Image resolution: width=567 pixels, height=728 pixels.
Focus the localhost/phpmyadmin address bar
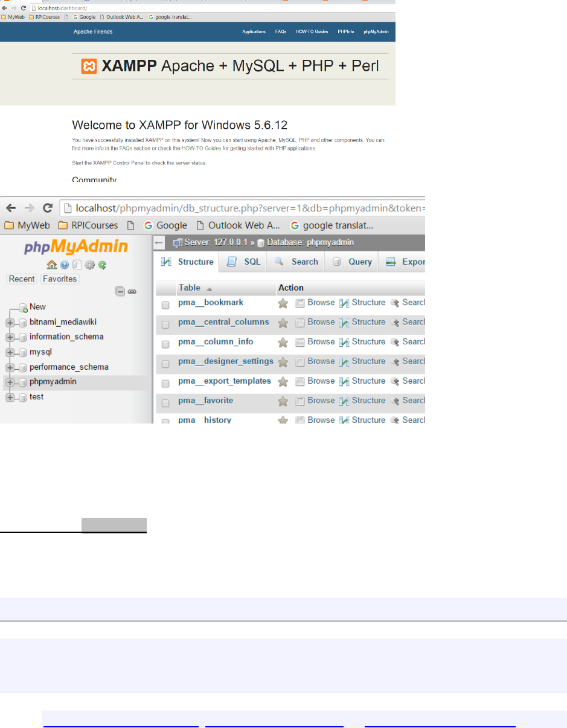(x=243, y=208)
